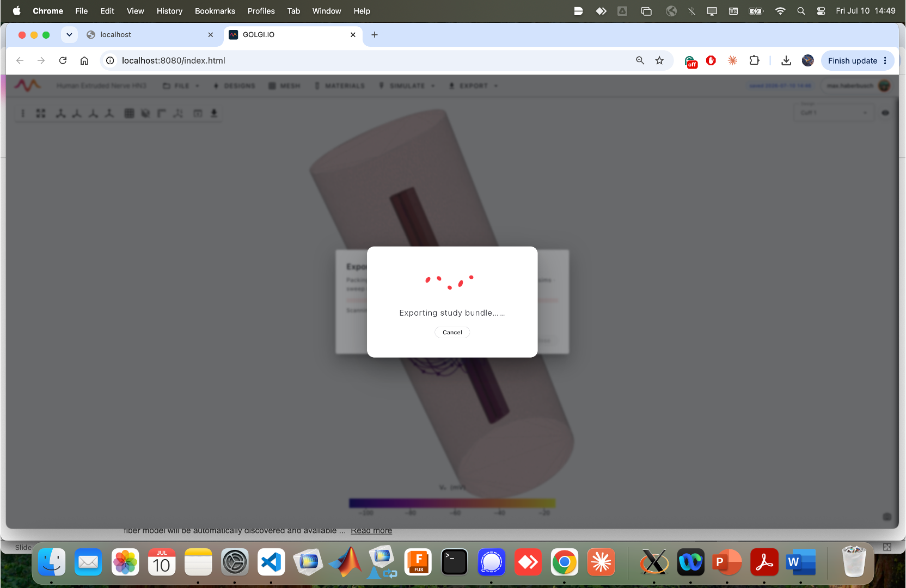The height and width of the screenshot is (588, 906).
Task: Open the DESIGNS section
Action: 234,86
